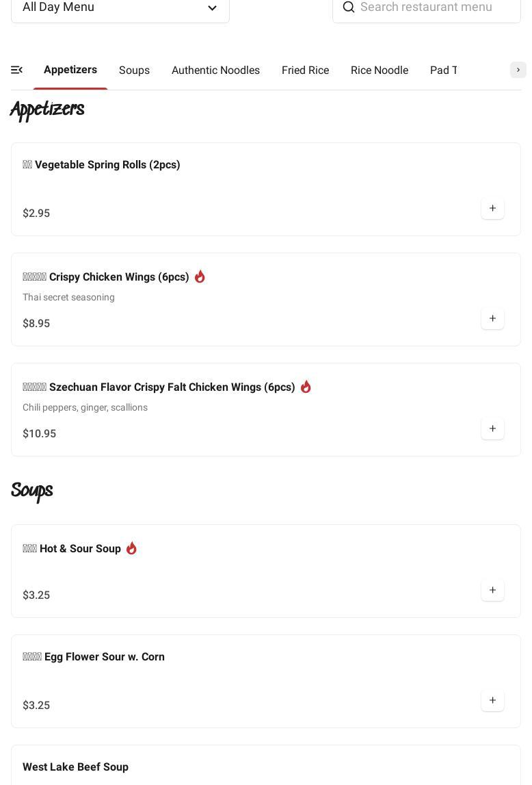
Task: Add Hot & Sour Soup to order
Action: (x=492, y=590)
